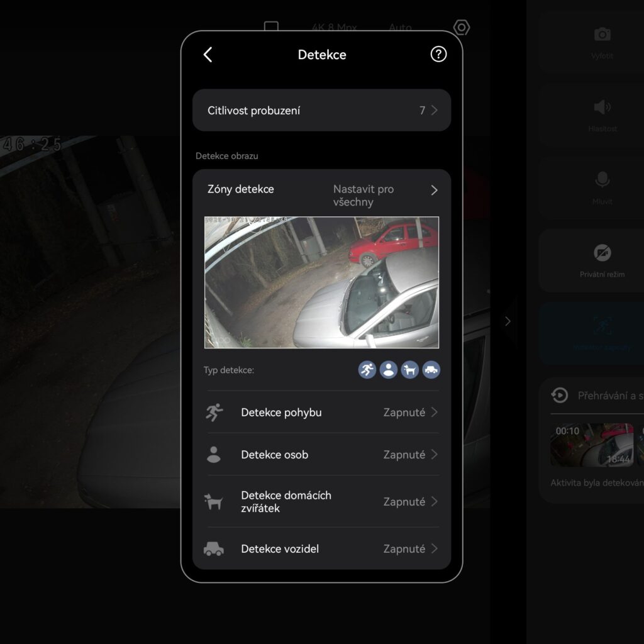
Task: Click the motion detection type badge
Action: click(x=367, y=370)
